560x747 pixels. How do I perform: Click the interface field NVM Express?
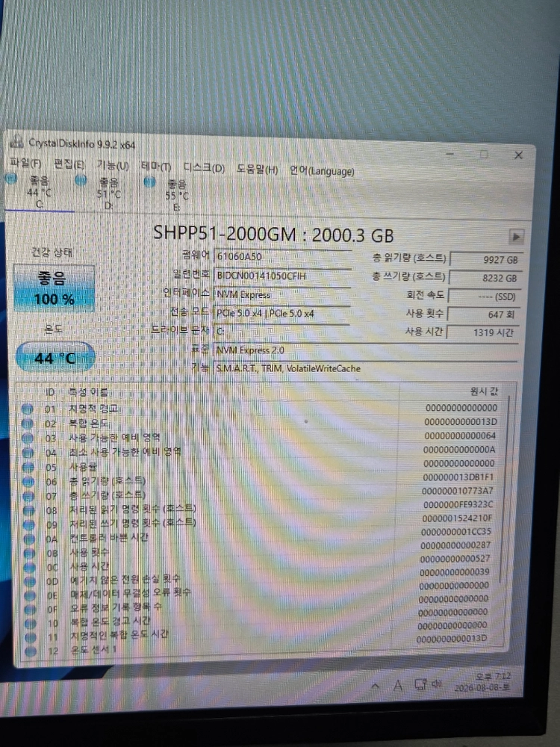tap(282, 294)
